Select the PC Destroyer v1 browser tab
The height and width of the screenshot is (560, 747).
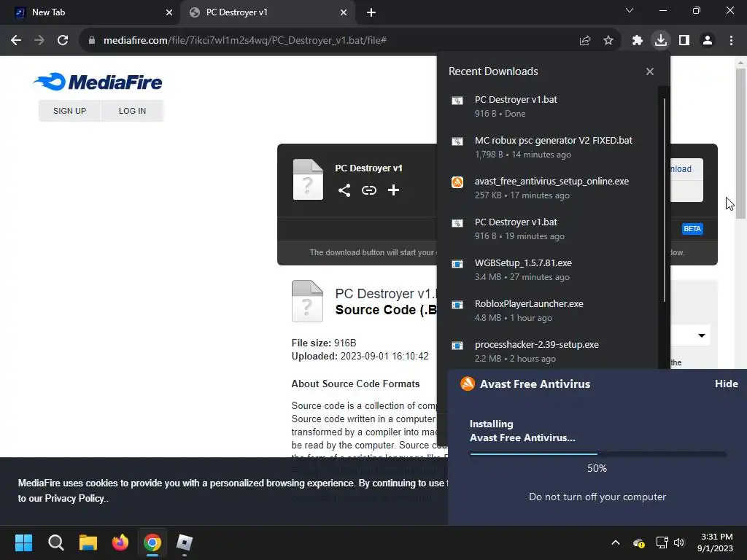point(268,12)
